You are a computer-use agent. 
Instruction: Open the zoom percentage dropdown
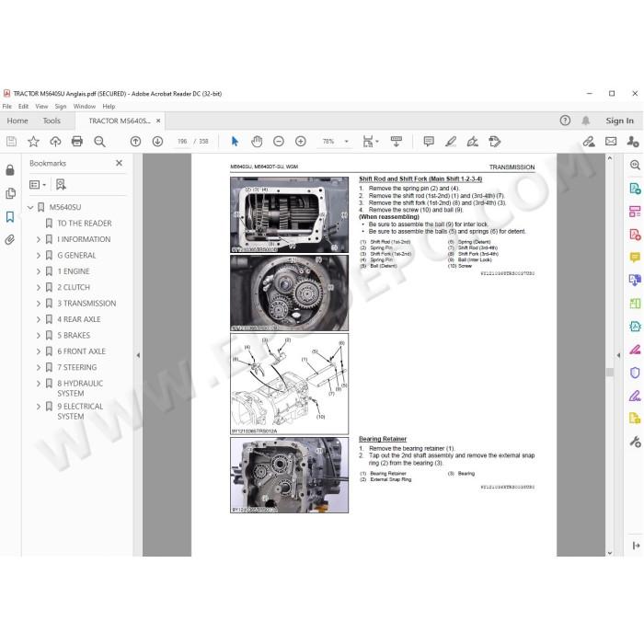(346, 142)
